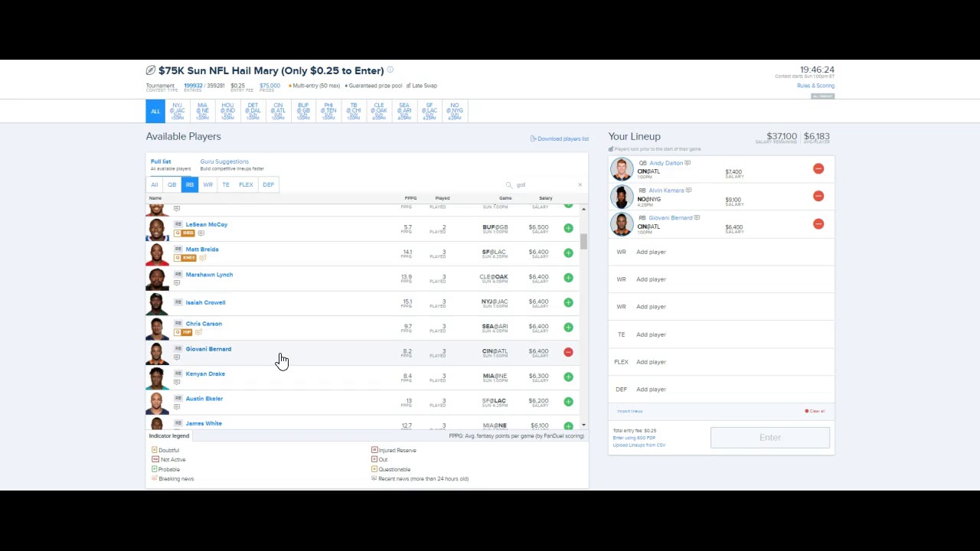Open Alvin Kamara news icon in lineup

point(688,191)
